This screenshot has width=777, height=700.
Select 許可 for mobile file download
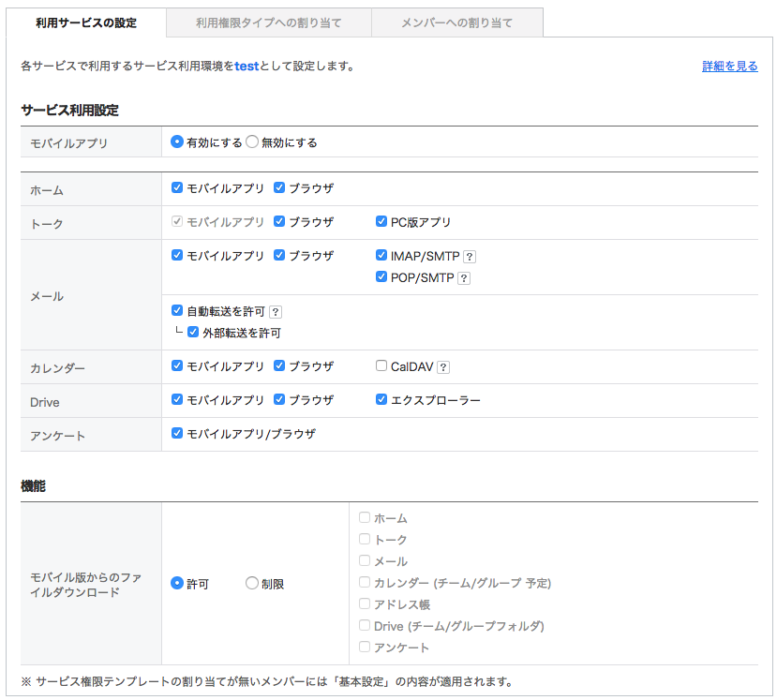coord(177,584)
